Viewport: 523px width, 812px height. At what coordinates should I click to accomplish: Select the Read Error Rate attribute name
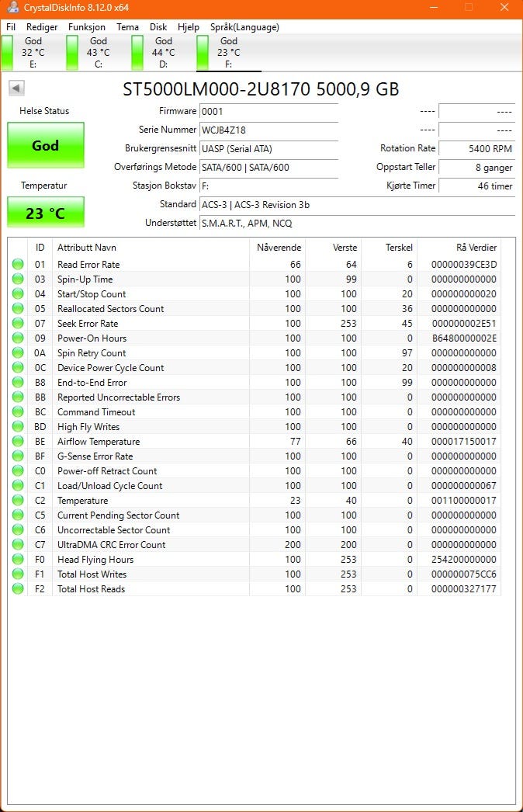[88, 264]
